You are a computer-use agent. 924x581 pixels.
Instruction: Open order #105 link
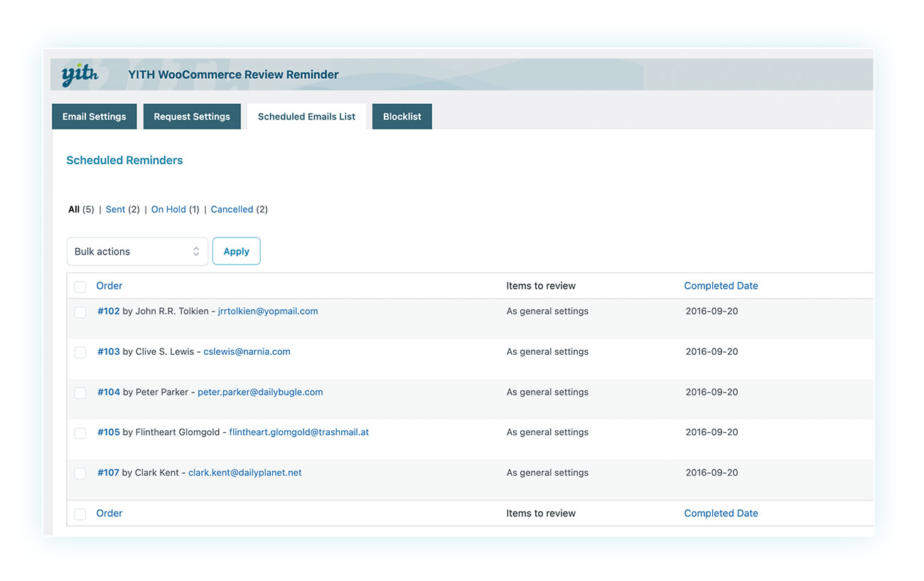tap(109, 432)
